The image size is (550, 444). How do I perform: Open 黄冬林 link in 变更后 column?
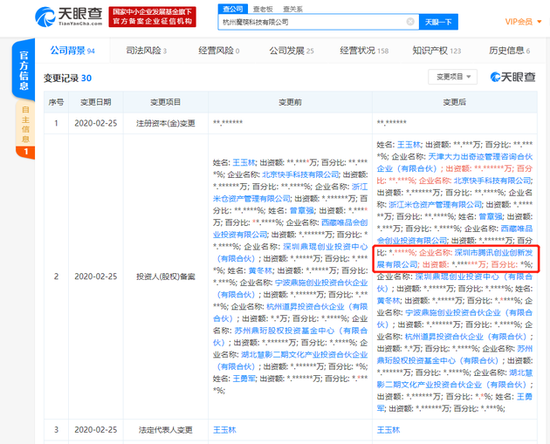click(389, 301)
